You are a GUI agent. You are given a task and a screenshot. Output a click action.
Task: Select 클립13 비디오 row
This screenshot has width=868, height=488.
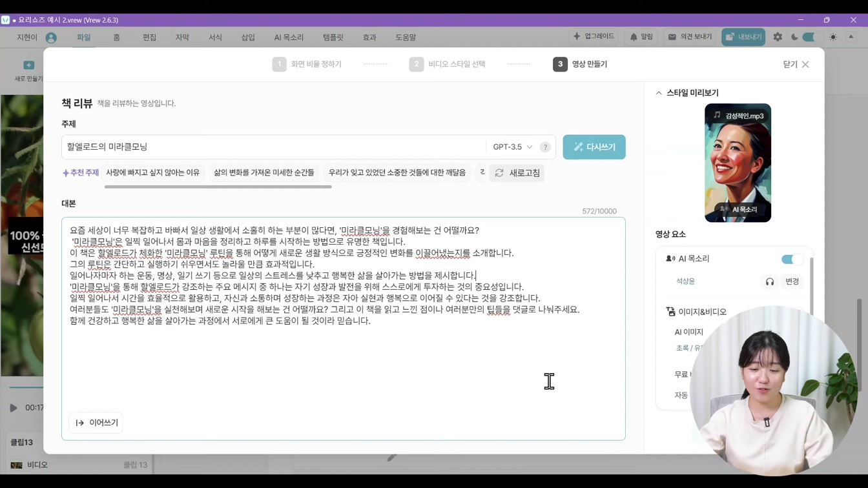[x=79, y=465]
